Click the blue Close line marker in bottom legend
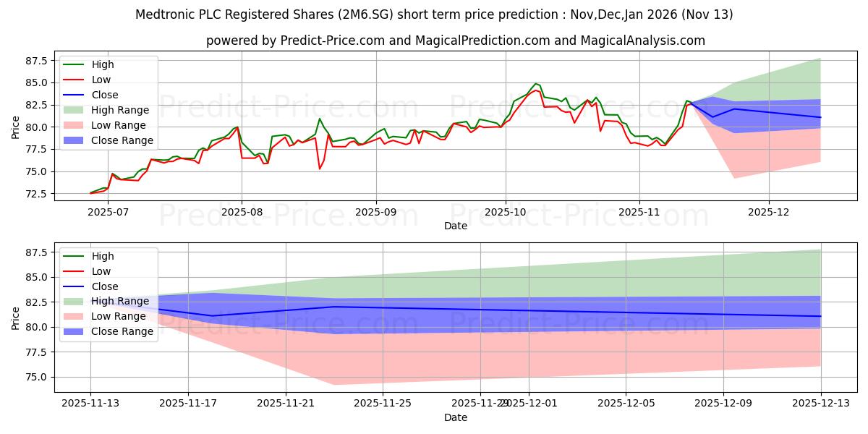 (x=75, y=286)
